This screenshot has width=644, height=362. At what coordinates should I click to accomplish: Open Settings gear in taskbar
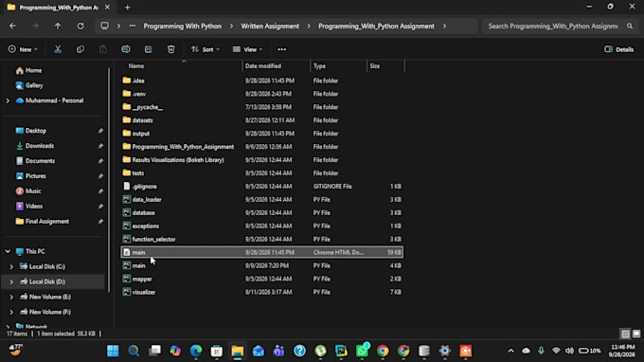tap(445, 351)
